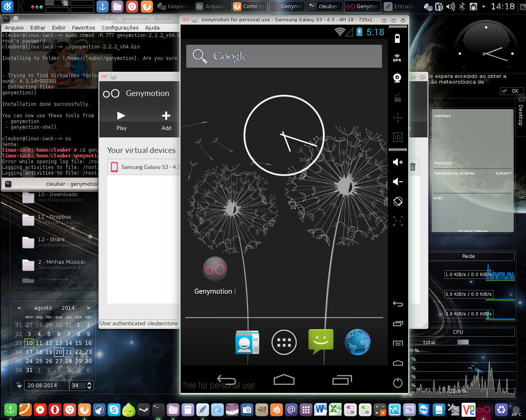The width and height of the screenshot is (526, 420).
Task: Open the Android app drawer
Action: pos(284,342)
